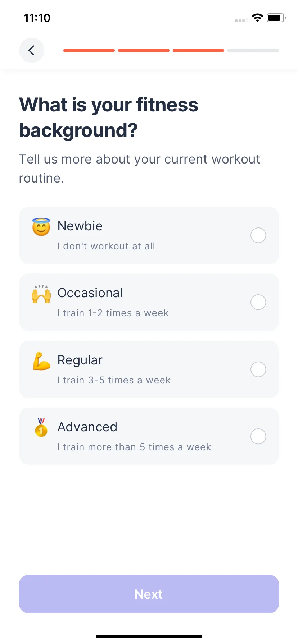Select the Occasional radio button
298x644 pixels.
pos(258,302)
